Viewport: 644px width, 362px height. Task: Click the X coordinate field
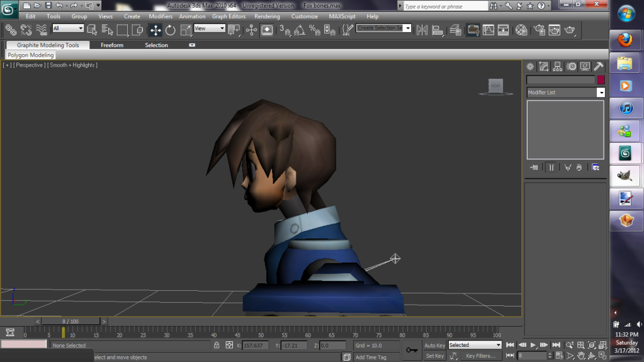tap(255, 346)
